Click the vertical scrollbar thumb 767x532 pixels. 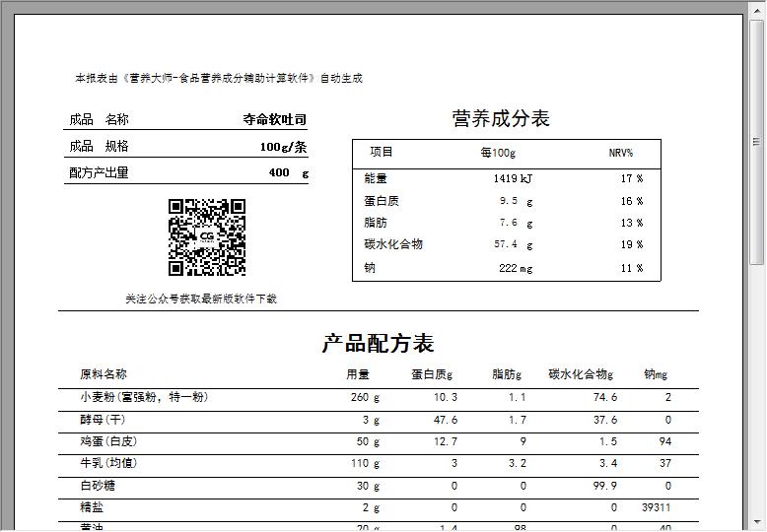point(756,142)
